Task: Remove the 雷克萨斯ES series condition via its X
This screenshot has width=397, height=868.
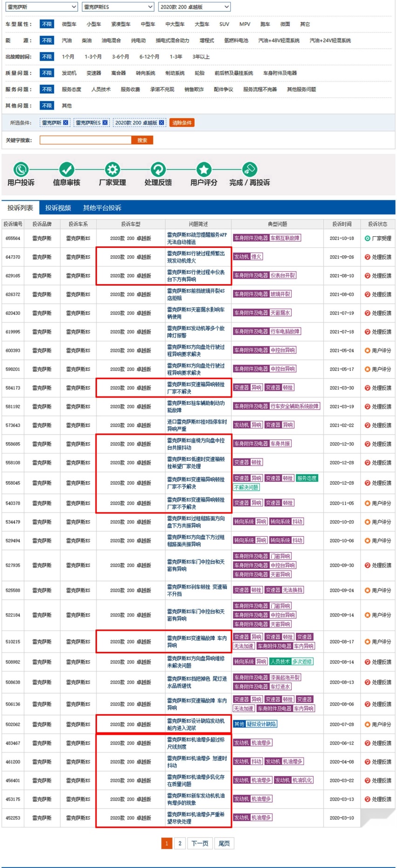Action: tap(105, 123)
